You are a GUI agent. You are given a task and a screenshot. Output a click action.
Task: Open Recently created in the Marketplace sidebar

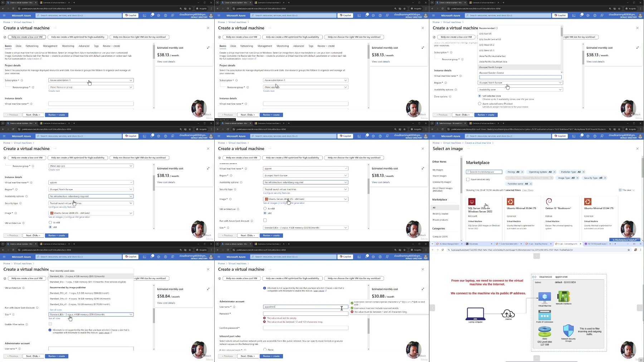click(440, 214)
